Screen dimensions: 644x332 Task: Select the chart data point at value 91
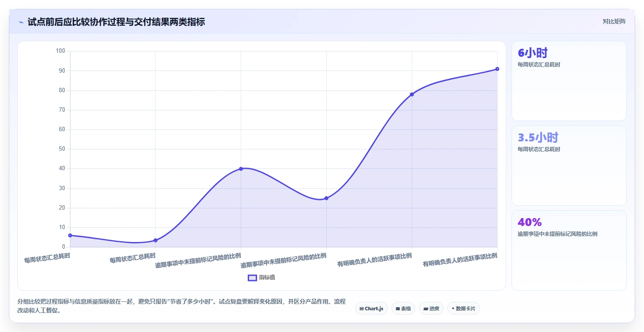tap(497, 69)
